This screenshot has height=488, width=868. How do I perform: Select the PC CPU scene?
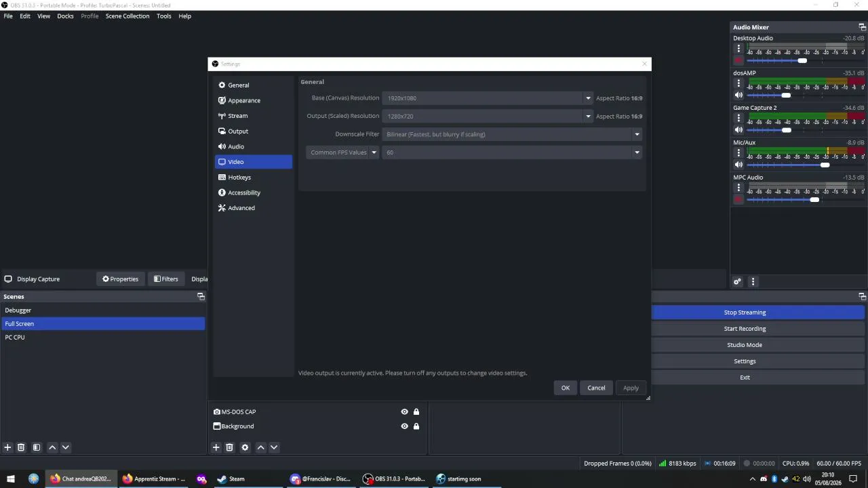[x=103, y=338]
